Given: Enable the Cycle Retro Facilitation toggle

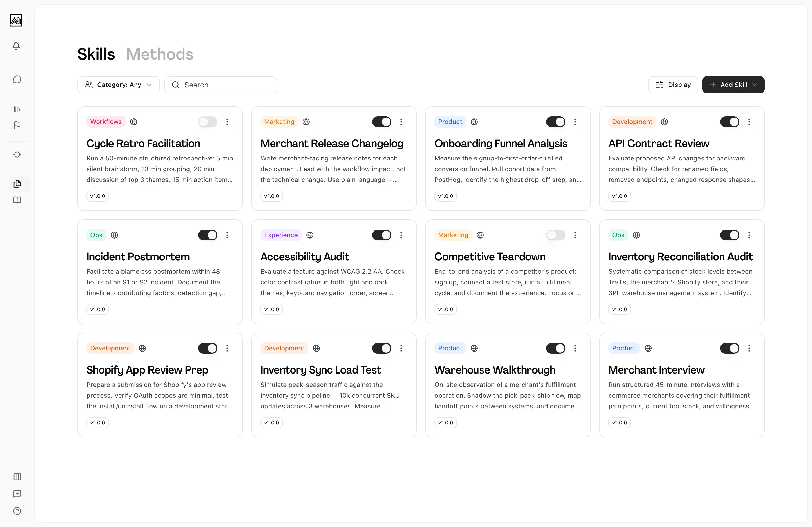Looking at the screenshot, I should click(x=208, y=122).
